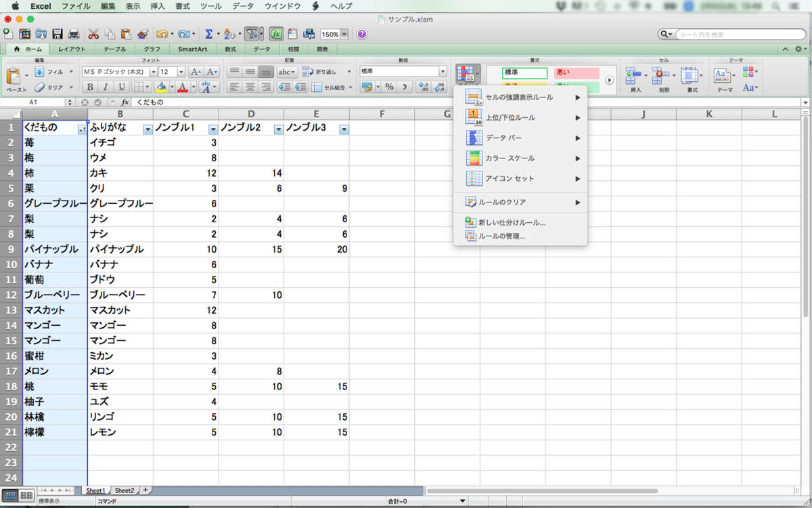Viewport: 812px width, 508px height.
Task: Switch to the グラフ ribbon tab
Action: [x=152, y=49]
